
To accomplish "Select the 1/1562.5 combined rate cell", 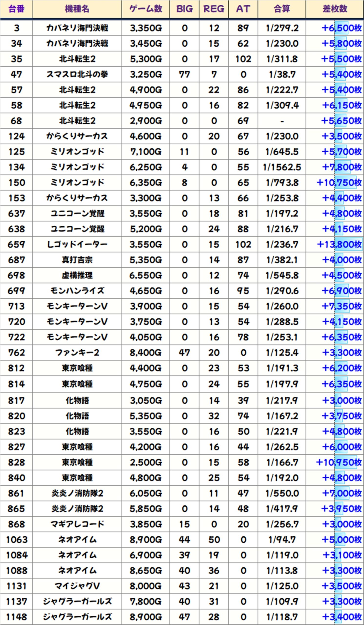I will [282, 167].
